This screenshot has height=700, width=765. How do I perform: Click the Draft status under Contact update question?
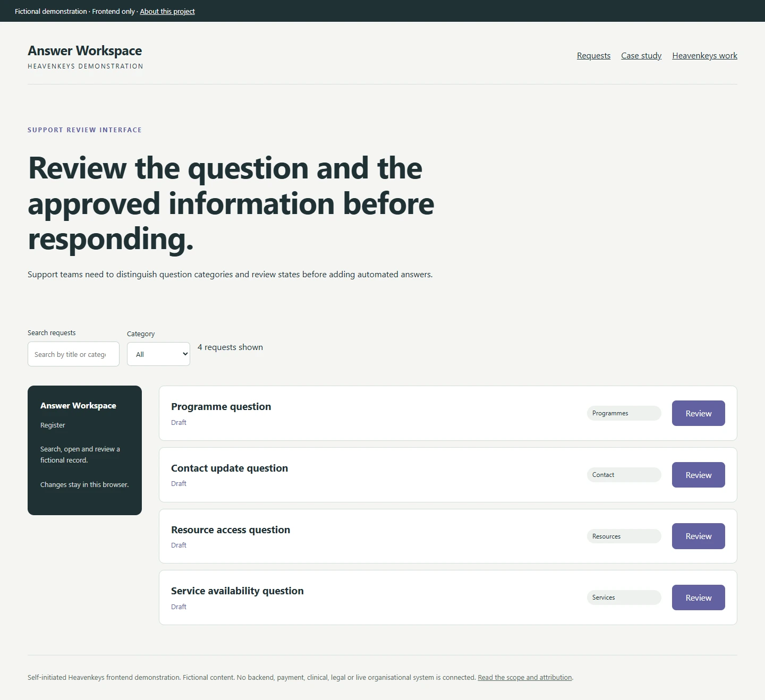(x=178, y=484)
